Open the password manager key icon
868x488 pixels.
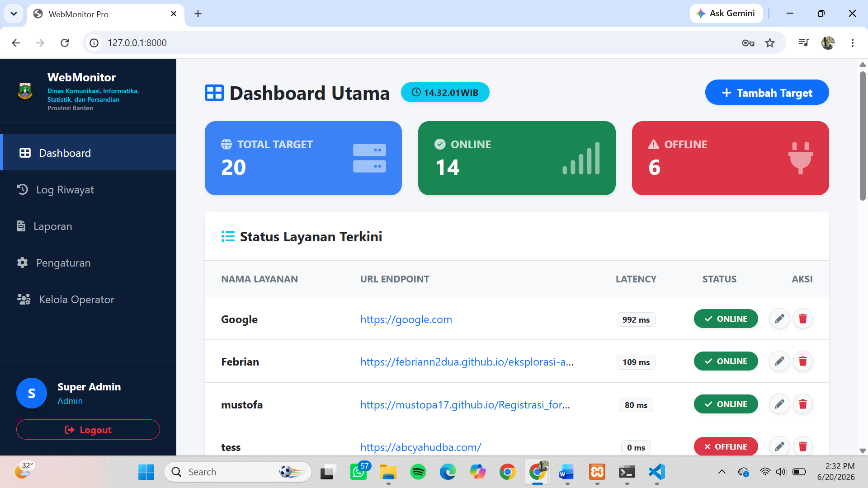point(748,43)
